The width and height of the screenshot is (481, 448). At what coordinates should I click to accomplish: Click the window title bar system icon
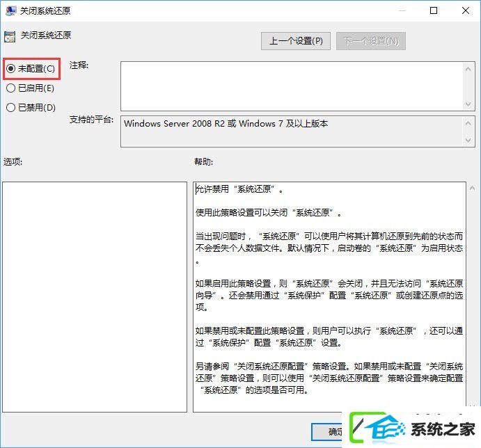pyautogui.click(x=10, y=10)
